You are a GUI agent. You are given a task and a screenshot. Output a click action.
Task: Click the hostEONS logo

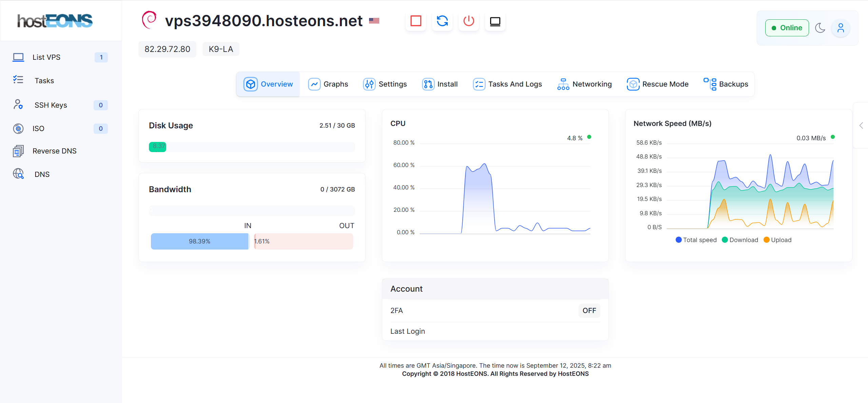55,21
